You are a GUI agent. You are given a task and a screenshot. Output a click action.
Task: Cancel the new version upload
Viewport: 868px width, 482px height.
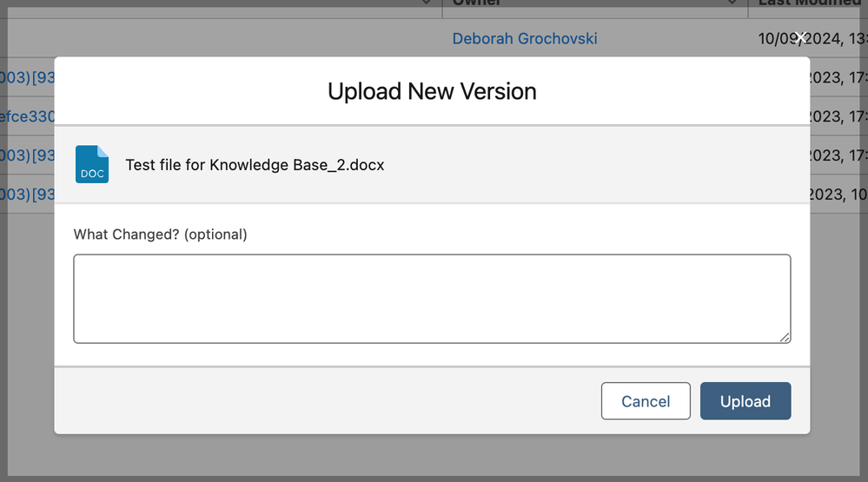click(x=646, y=401)
